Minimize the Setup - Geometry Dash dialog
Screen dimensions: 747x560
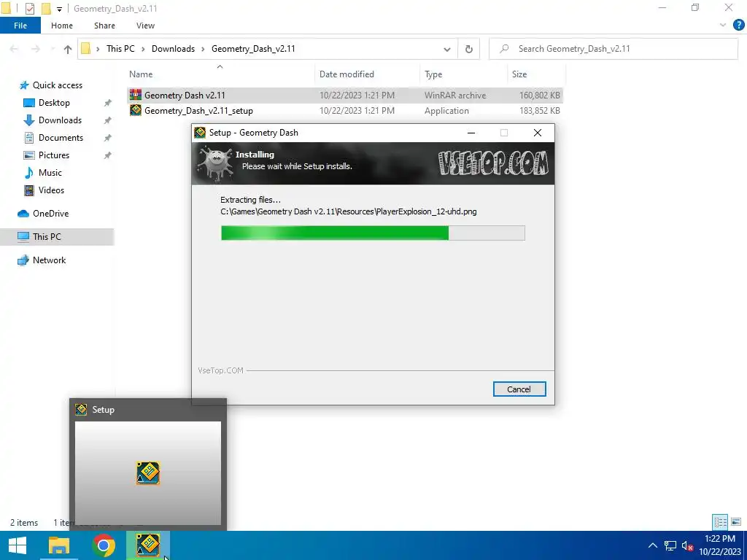(471, 133)
